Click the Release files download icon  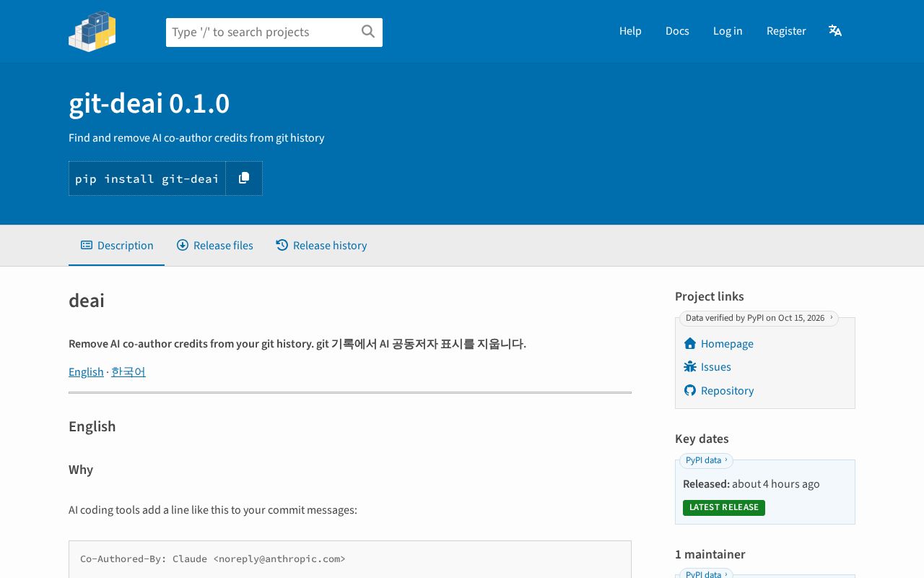(x=183, y=245)
